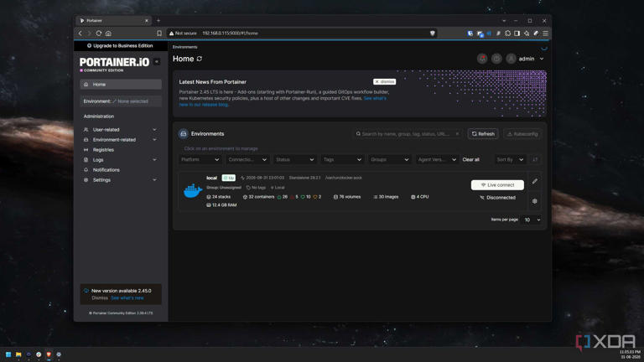
Task: Open Notifications in the sidebar
Action: (106, 170)
